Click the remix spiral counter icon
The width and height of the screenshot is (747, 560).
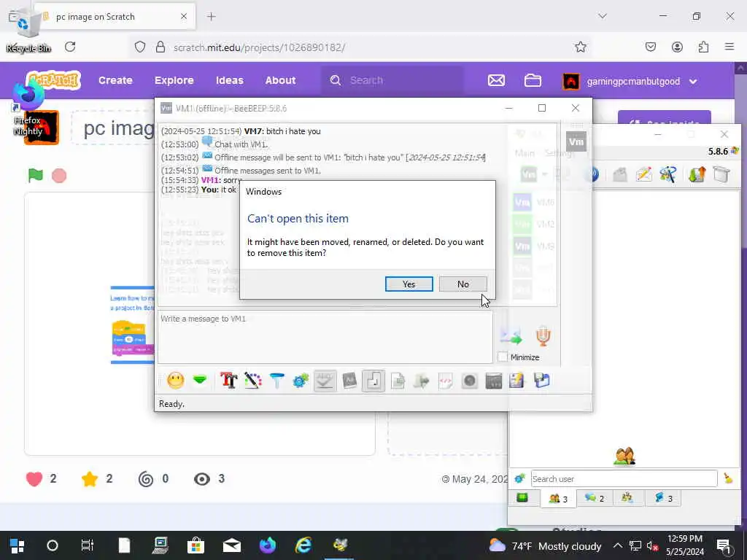pyautogui.click(x=146, y=478)
